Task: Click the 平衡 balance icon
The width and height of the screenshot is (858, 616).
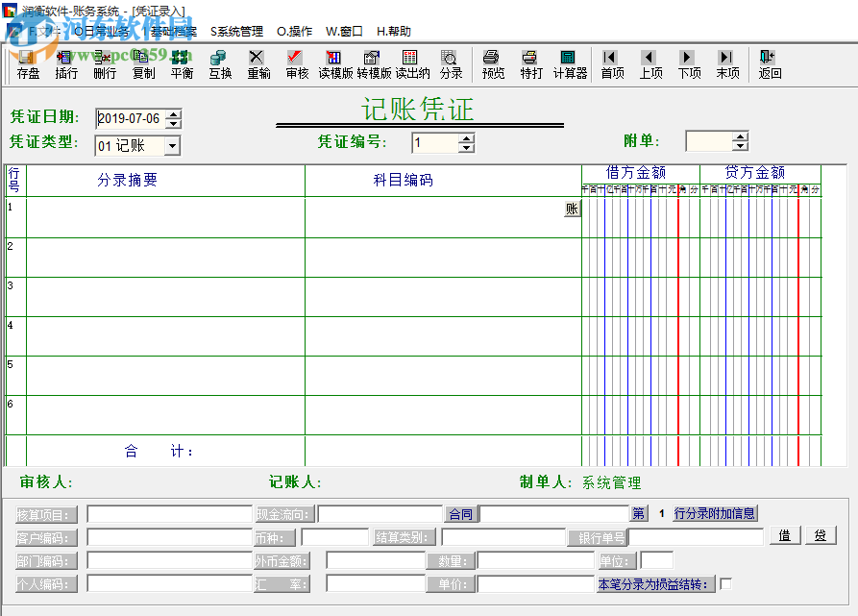Action: pos(182,64)
